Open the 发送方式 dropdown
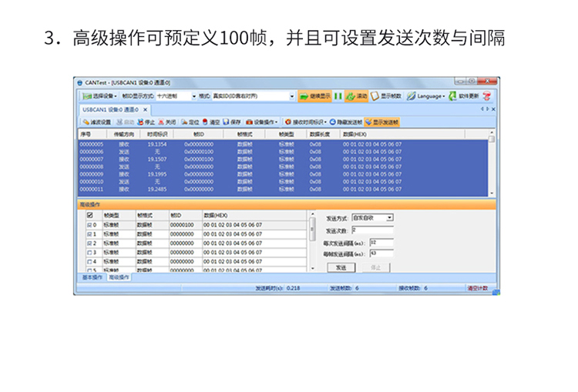The height and width of the screenshot is (392, 578). (x=389, y=218)
